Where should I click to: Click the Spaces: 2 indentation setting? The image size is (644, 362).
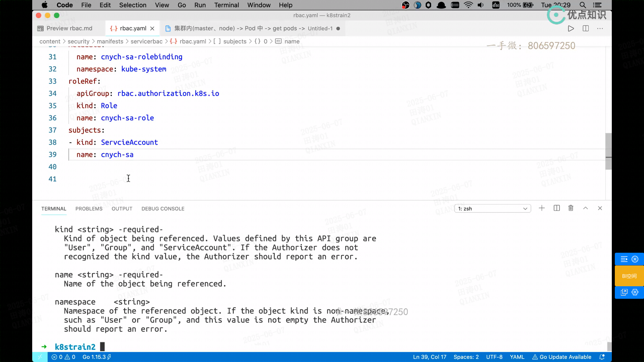466,357
